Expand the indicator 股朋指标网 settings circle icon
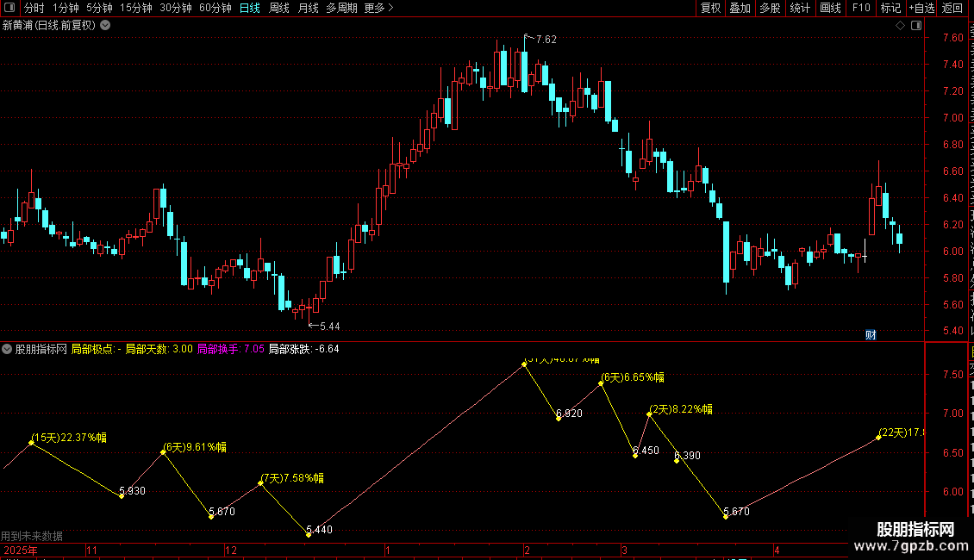 pyautogui.click(x=7, y=349)
